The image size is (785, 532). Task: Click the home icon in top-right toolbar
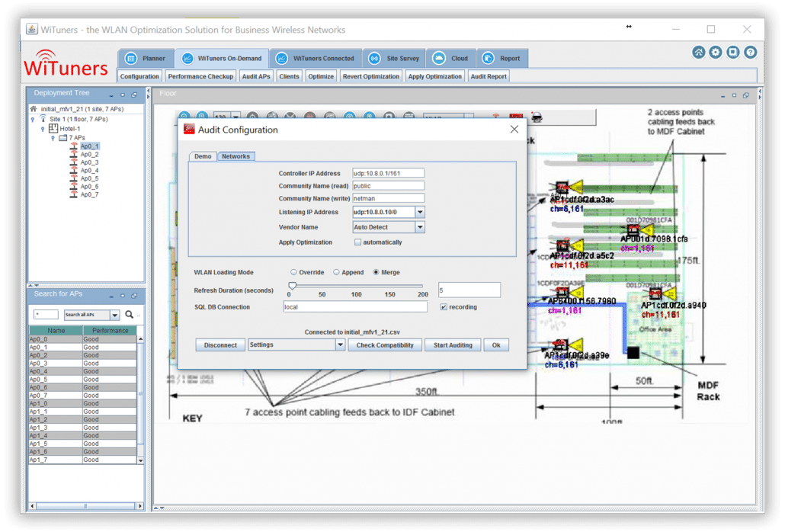point(698,52)
